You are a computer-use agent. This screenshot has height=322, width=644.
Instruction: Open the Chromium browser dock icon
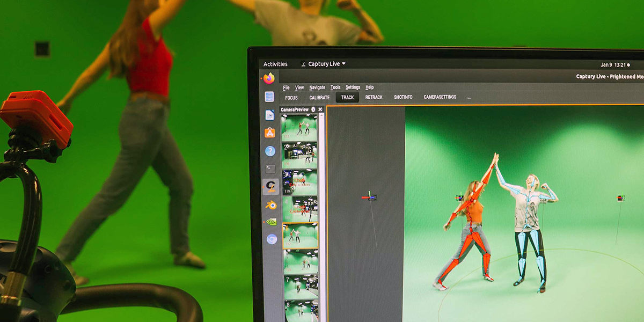[x=272, y=239]
